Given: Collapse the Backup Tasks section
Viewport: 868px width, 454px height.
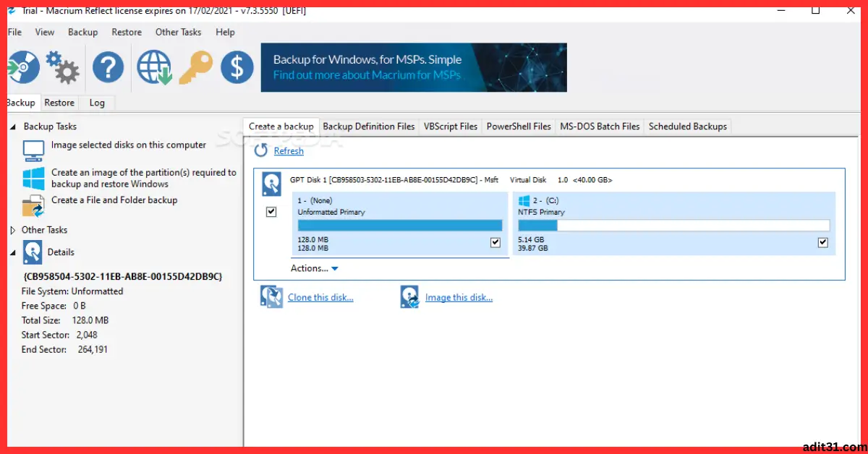Looking at the screenshot, I should [x=12, y=127].
